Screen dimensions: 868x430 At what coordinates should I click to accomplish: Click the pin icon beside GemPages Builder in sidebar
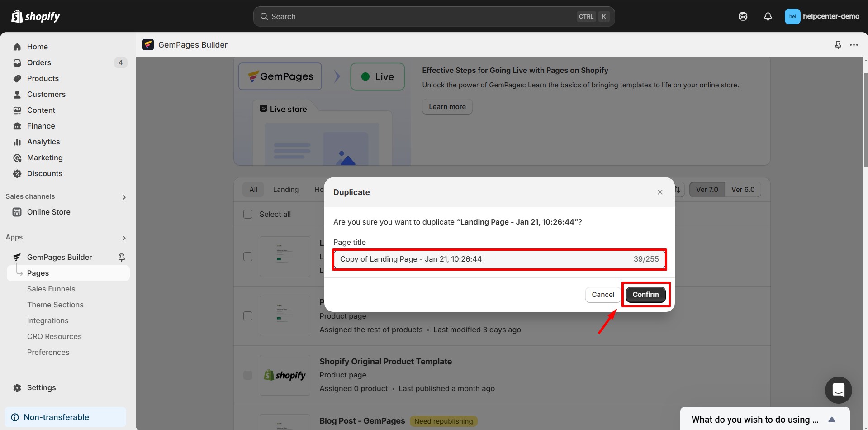coord(121,257)
